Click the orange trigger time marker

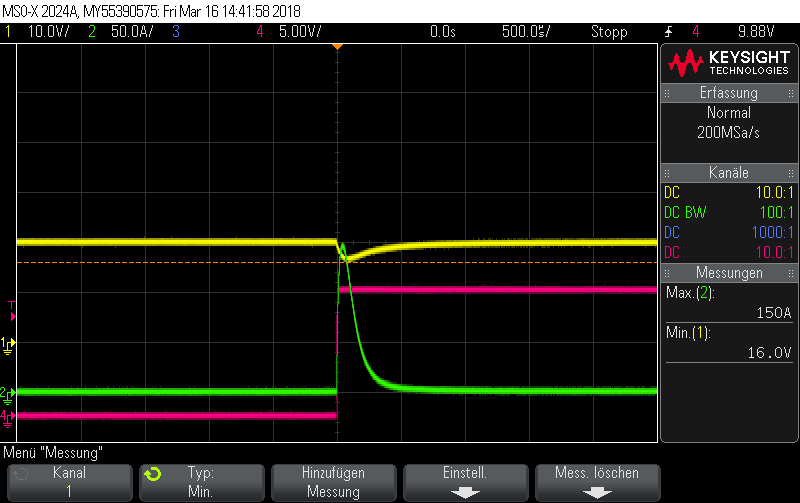(x=337, y=47)
